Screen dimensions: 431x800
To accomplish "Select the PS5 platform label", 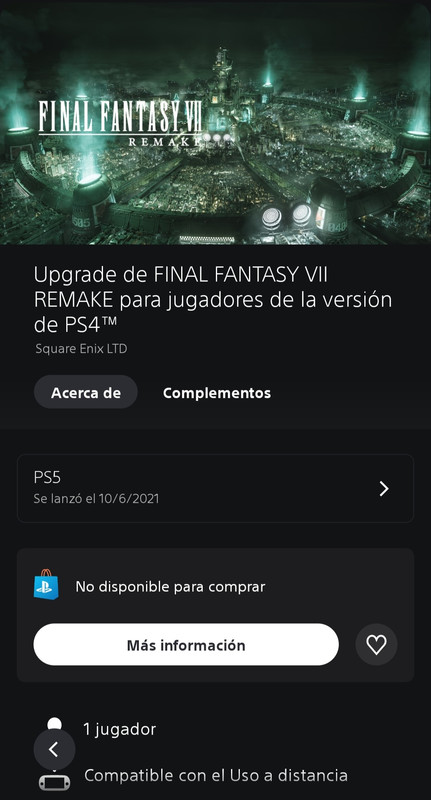I will [47, 478].
